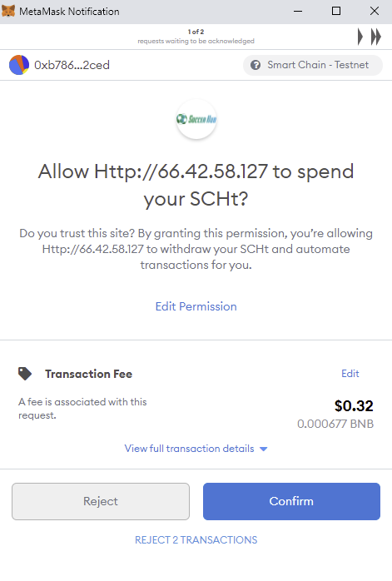Click the account avatar identicon
Screen dimensions: 392x581
pyautogui.click(x=19, y=65)
